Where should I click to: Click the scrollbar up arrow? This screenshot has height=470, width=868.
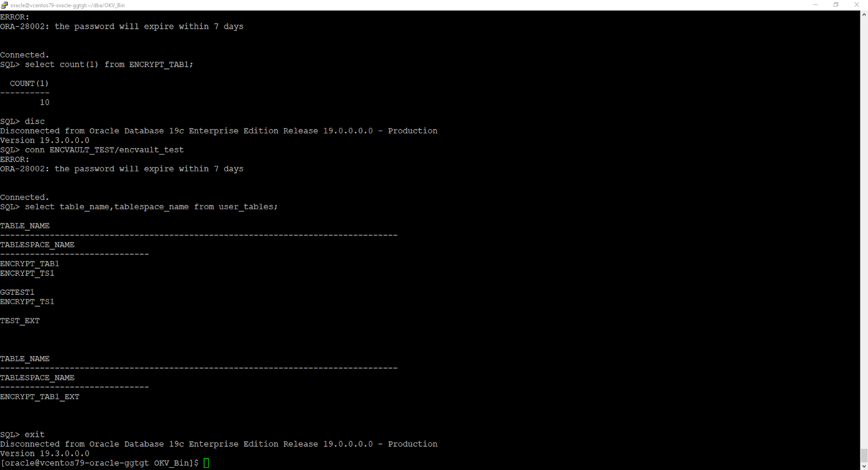click(864, 15)
